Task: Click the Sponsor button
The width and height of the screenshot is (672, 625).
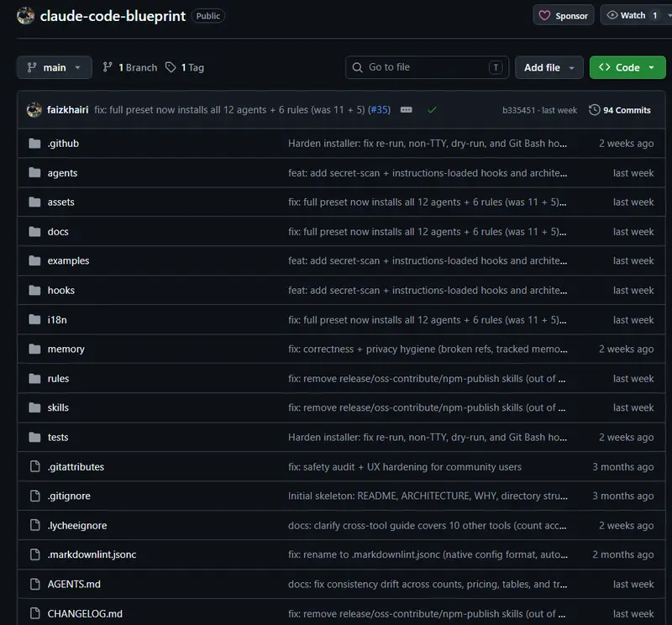Action: pos(563,15)
